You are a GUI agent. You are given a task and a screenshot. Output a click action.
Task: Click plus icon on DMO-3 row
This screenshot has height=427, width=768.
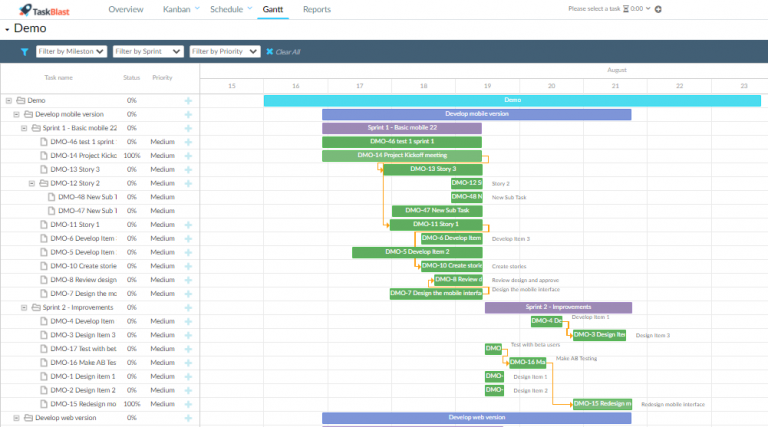point(188,335)
